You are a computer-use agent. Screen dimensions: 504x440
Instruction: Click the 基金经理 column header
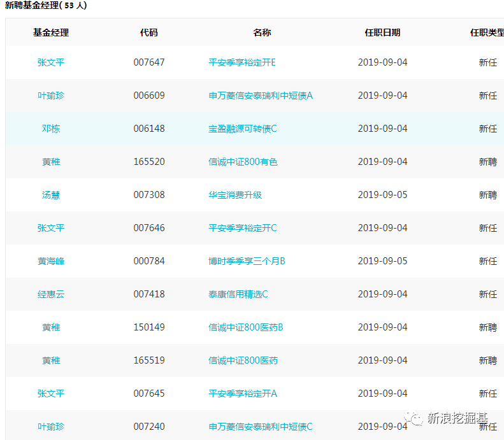[x=51, y=32]
